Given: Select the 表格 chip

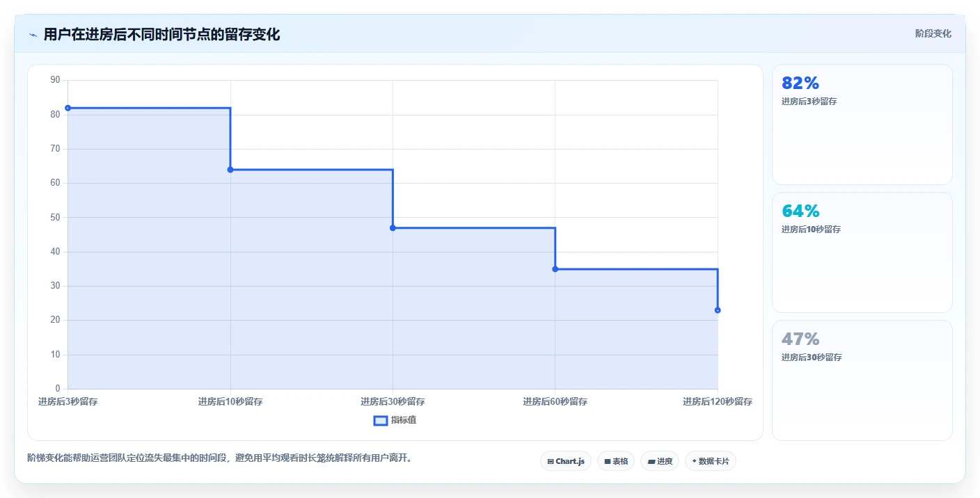Looking at the screenshot, I should pyautogui.click(x=616, y=461).
